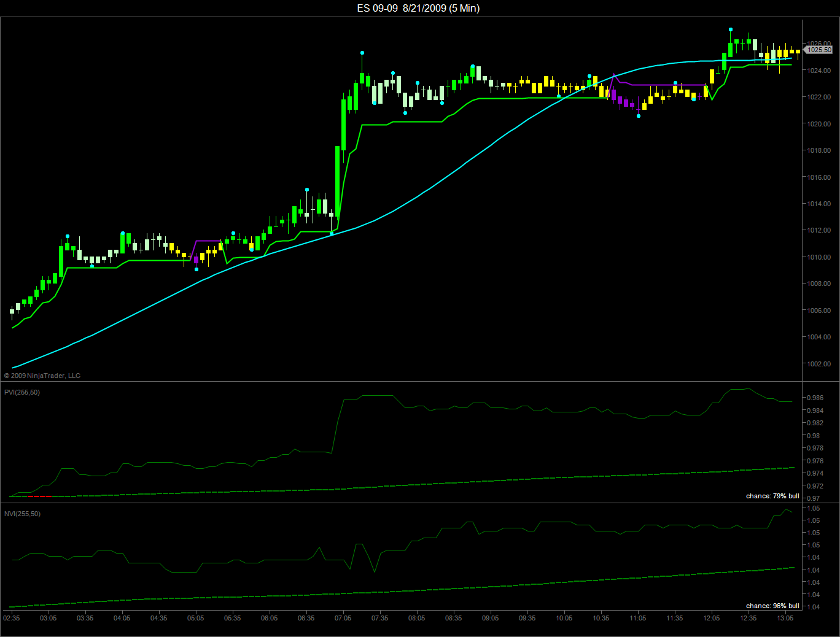Viewport: 840px width, 637px height.
Task: Click the 11:05 time axis label
Action: click(638, 618)
